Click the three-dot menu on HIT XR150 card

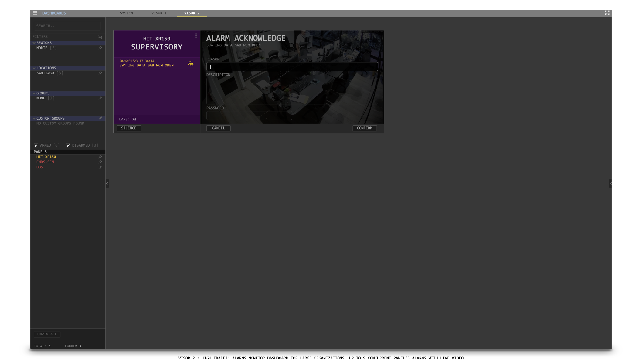196,36
